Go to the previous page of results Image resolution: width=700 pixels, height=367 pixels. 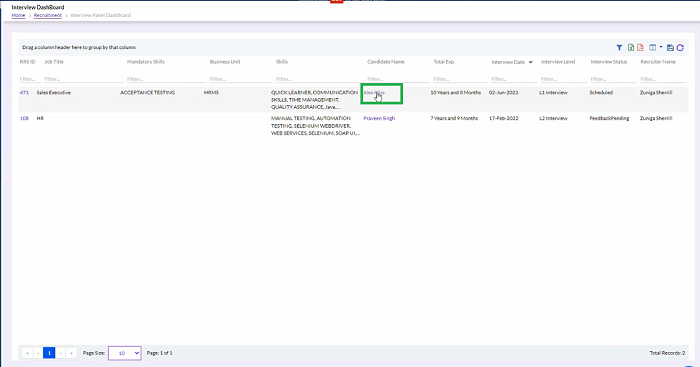[x=38, y=353]
